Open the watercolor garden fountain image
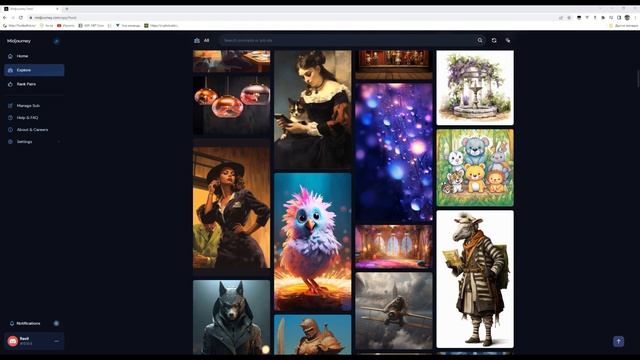The image size is (640, 360). coord(475,88)
